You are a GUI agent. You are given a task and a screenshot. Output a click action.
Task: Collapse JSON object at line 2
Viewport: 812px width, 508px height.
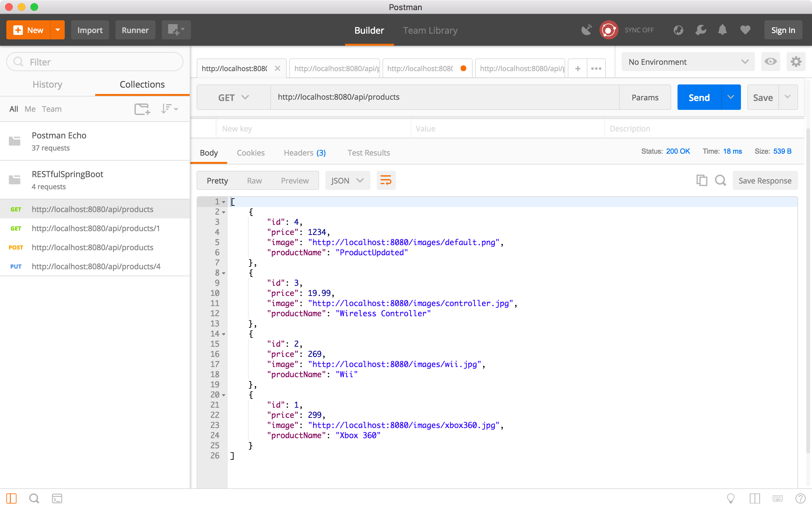224,212
